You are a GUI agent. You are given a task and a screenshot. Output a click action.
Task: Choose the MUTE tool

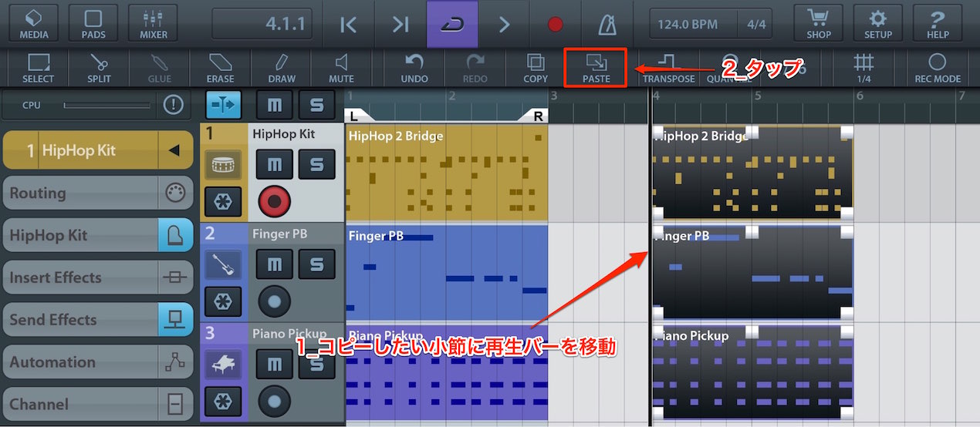point(341,68)
